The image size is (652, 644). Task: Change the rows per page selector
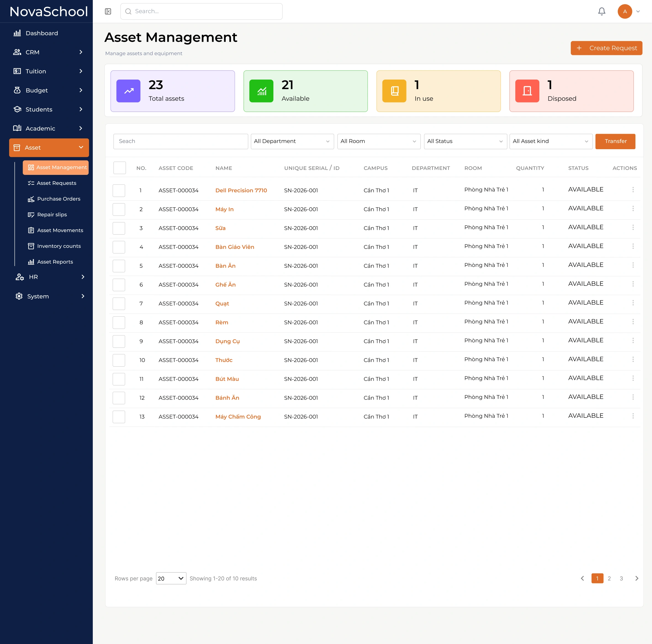(171, 579)
